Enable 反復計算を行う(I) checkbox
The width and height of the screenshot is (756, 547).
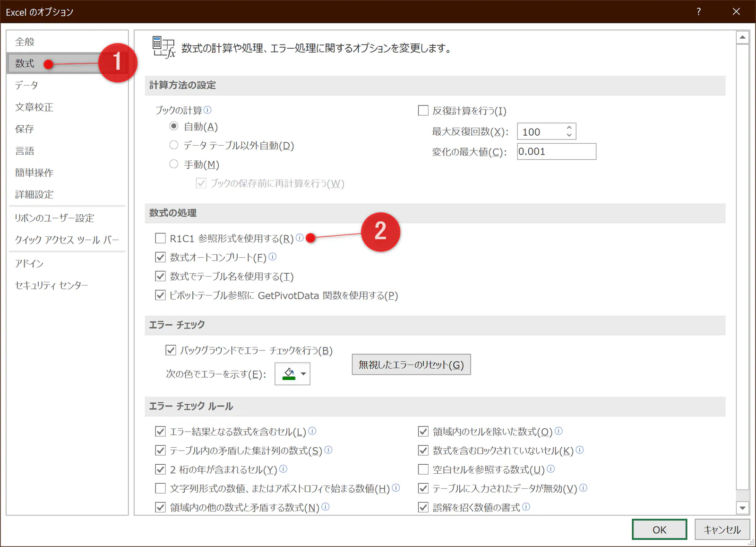423,110
